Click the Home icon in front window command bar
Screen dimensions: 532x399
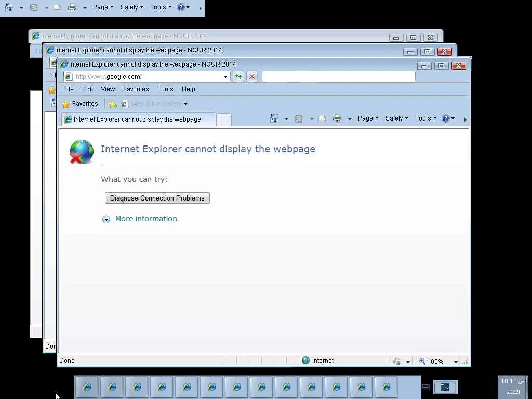click(273, 118)
